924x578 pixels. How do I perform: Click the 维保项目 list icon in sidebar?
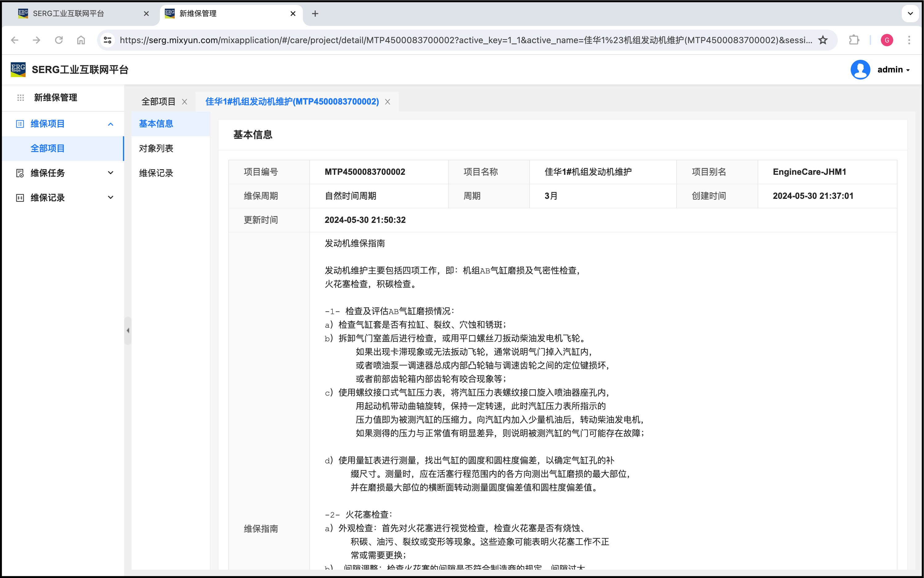[20, 124]
